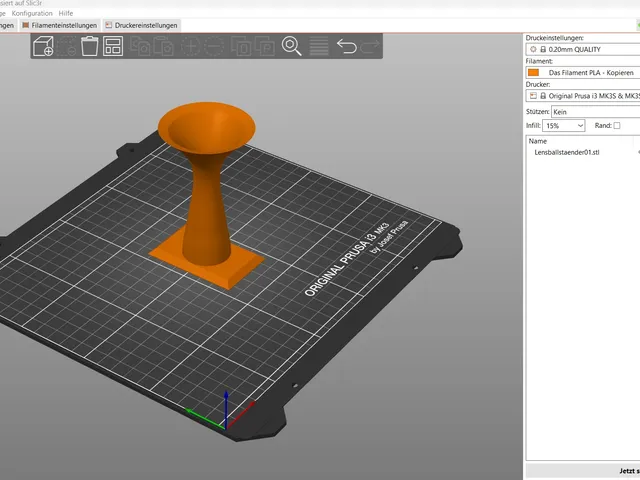Open the Hilfe menu
This screenshot has height=480, width=640.
pyautogui.click(x=66, y=13)
